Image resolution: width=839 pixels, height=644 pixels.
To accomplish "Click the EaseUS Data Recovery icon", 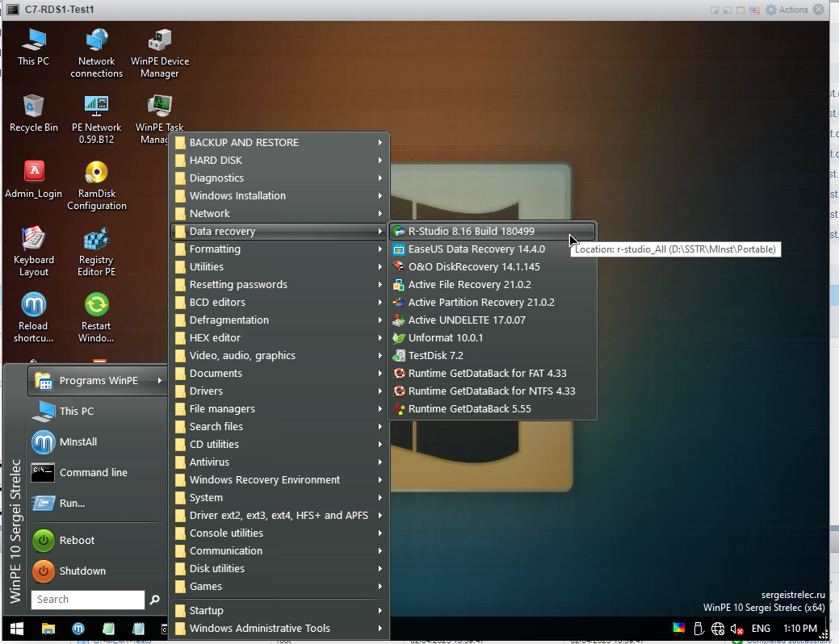I will pyautogui.click(x=398, y=249).
